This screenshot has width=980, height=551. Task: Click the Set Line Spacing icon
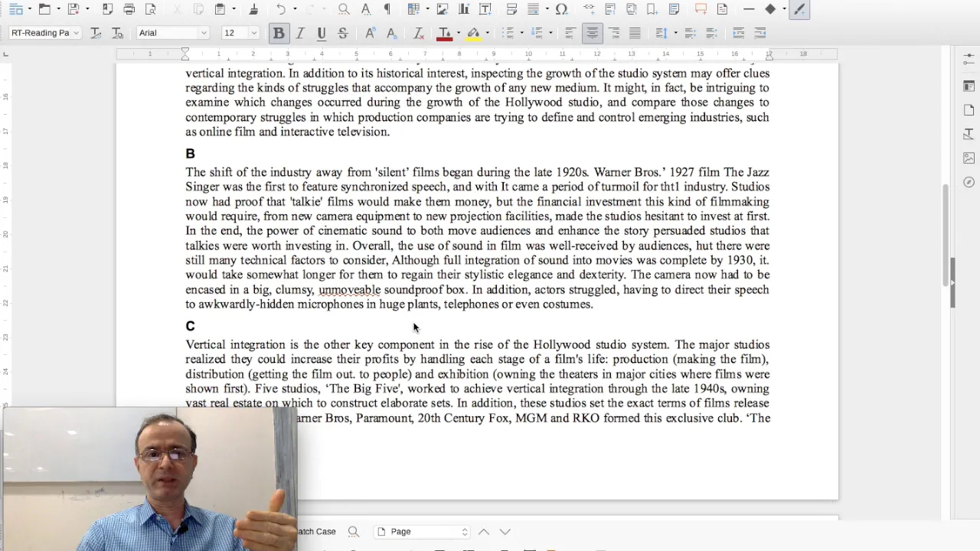pos(662,33)
